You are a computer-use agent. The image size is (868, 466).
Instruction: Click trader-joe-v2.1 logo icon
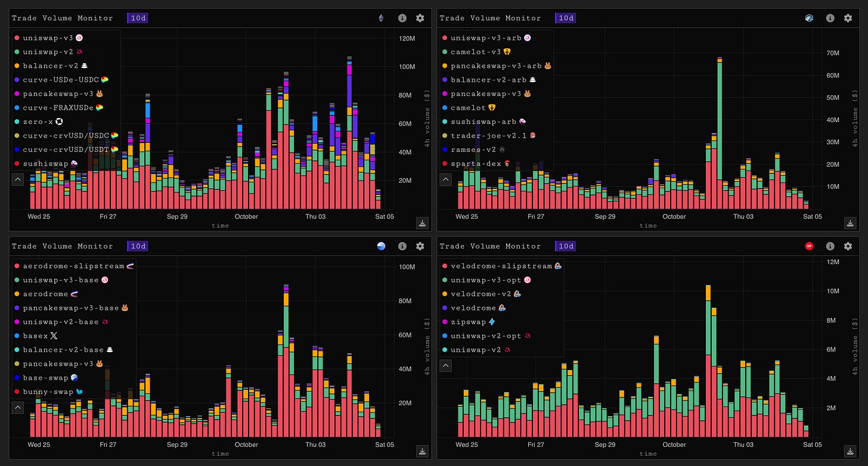tap(533, 135)
